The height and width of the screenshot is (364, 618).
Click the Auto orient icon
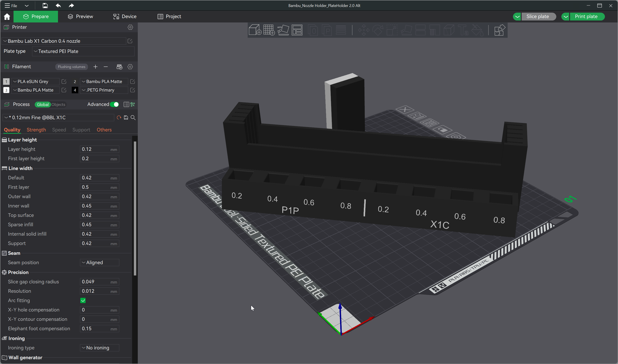(283, 30)
